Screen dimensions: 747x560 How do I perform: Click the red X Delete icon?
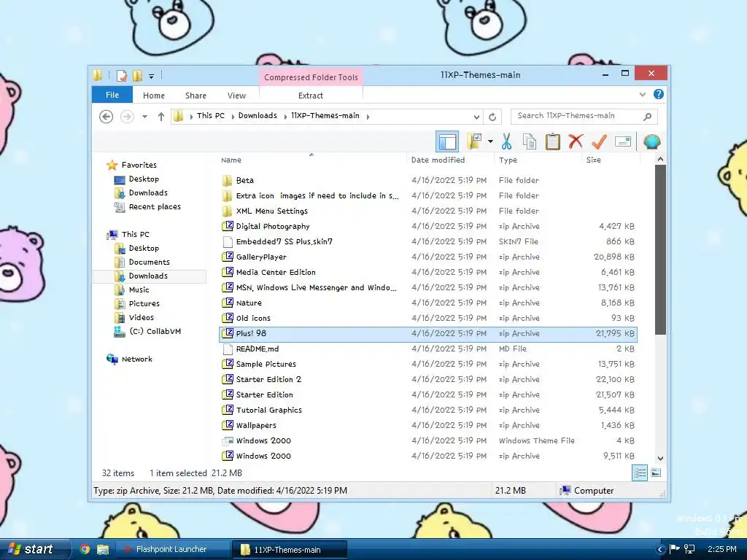coord(576,141)
